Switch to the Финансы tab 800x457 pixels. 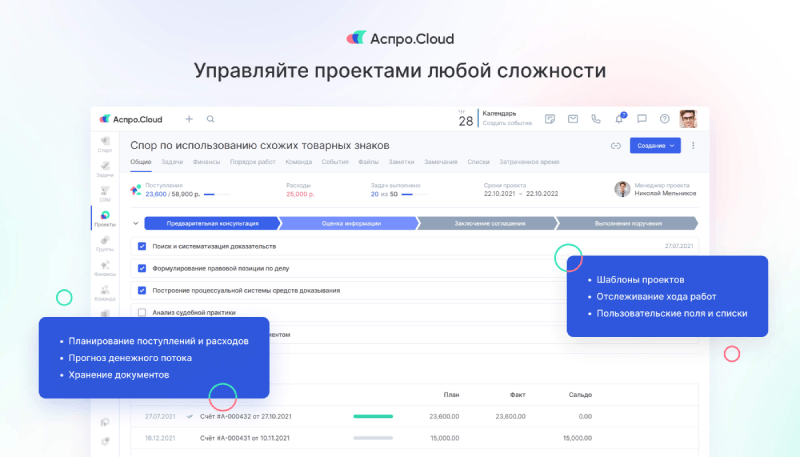tap(206, 162)
